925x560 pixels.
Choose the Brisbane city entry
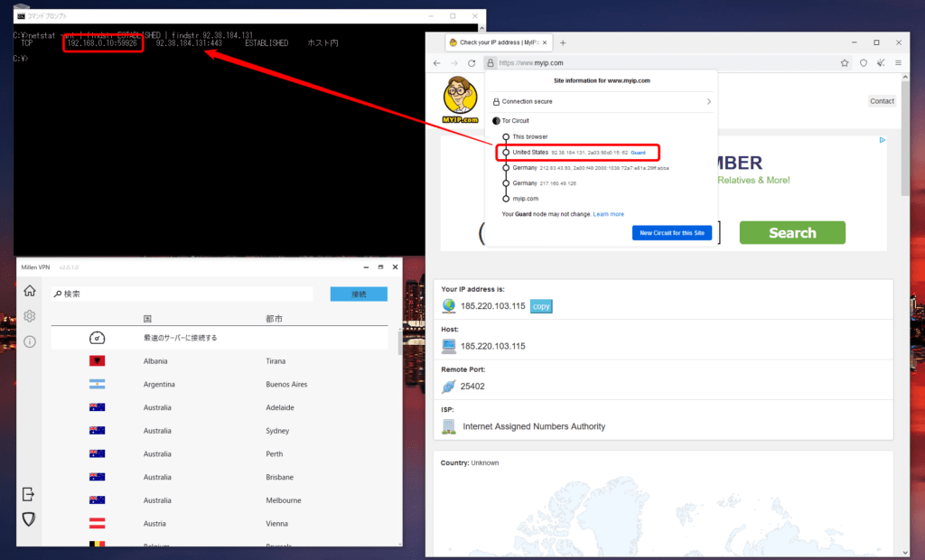click(x=279, y=477)
